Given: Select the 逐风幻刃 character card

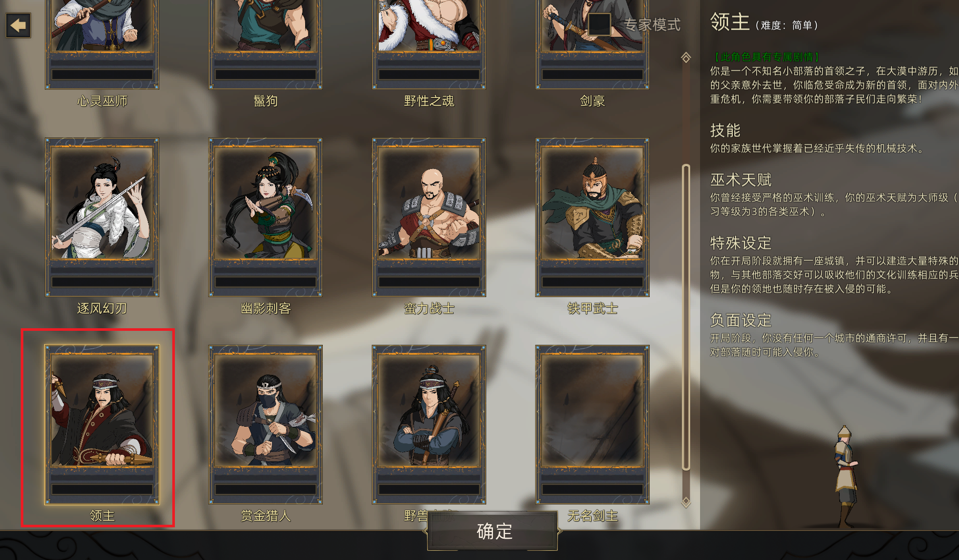Looking at the screenshot, I should 102,217.
